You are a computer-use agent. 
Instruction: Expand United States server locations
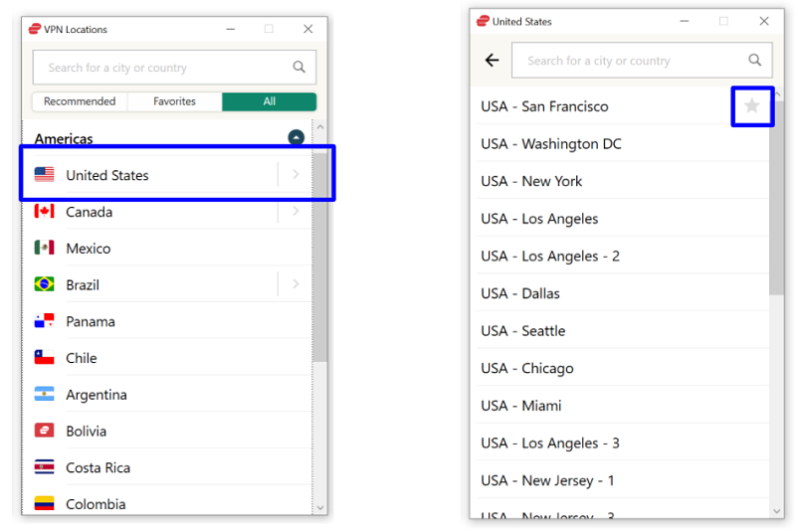pos(296,175)
